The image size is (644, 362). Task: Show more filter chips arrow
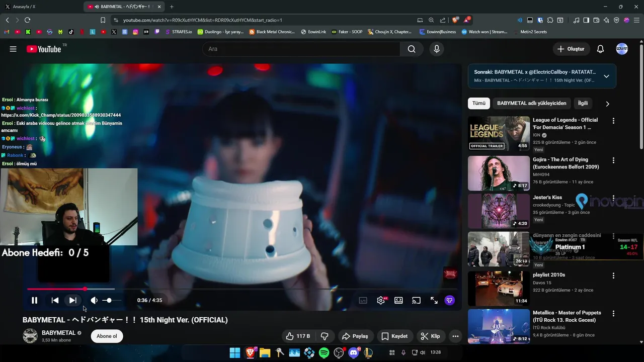607,104
